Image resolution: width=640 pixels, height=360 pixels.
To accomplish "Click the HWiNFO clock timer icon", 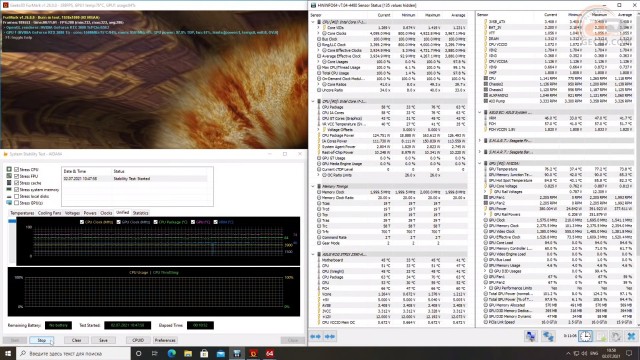I will 585,336.
